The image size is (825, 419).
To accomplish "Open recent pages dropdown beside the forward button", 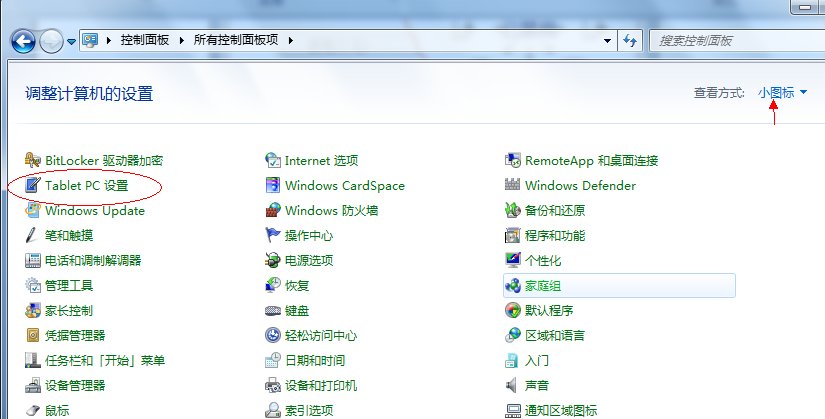I will (72, 41).
